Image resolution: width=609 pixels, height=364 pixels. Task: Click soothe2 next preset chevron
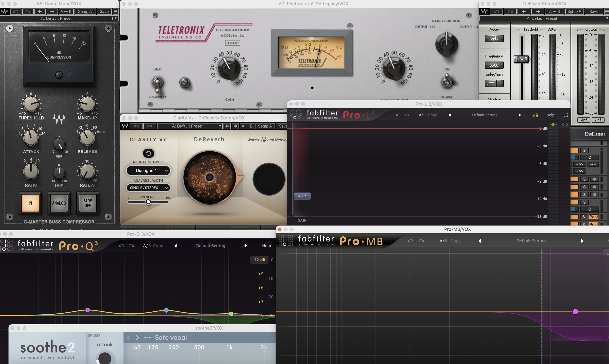pos(137,337)
